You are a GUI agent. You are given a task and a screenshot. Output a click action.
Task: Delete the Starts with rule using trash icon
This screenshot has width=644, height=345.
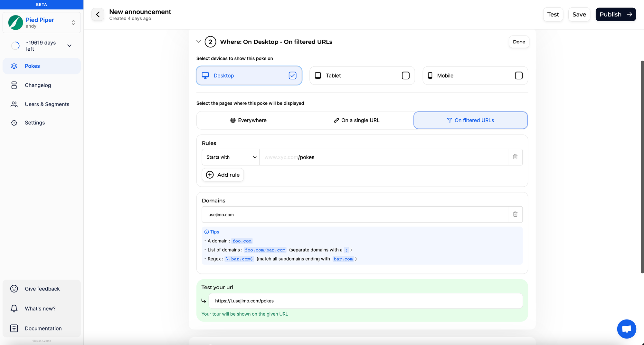(515, 157)
